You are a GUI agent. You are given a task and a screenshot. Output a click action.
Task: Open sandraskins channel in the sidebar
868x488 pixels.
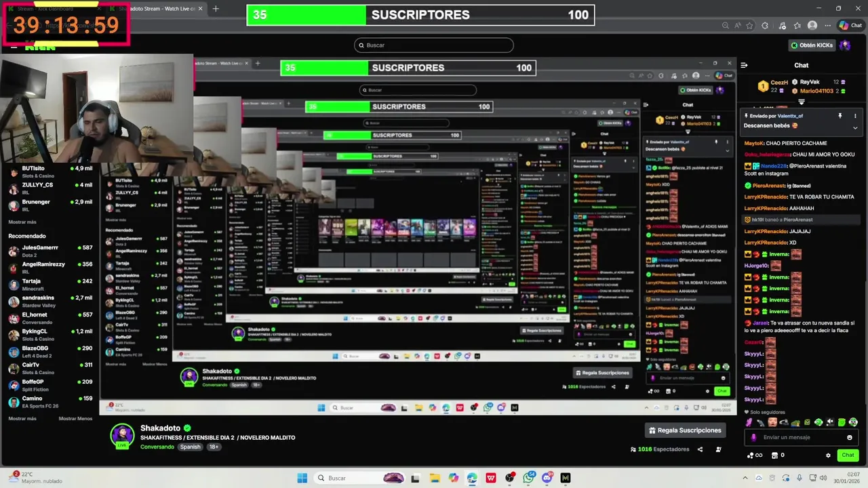(50, 301)
